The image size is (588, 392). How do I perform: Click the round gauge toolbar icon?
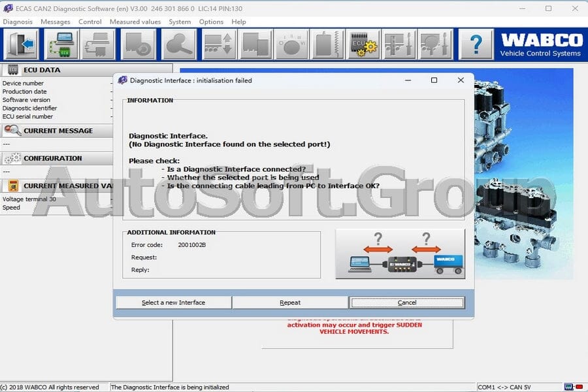point(291,44)
